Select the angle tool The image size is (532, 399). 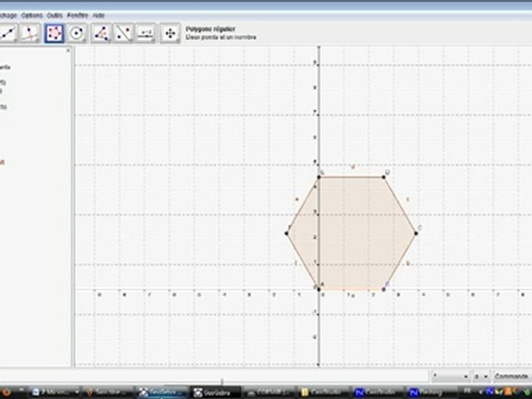click(101, 33)
